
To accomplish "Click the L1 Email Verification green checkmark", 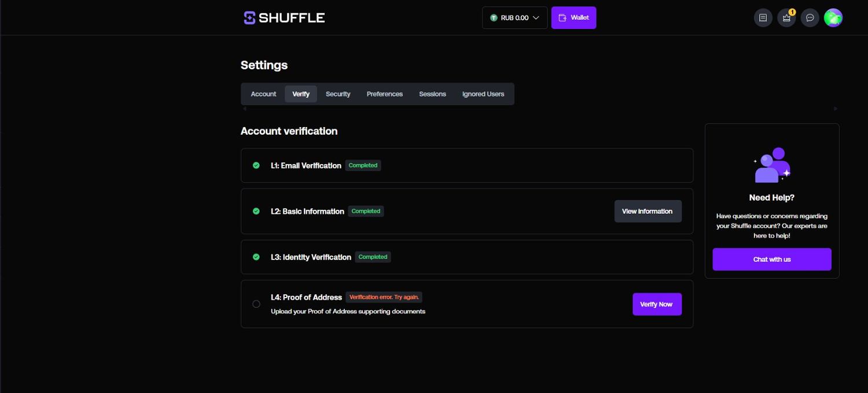I will (256, 165).
